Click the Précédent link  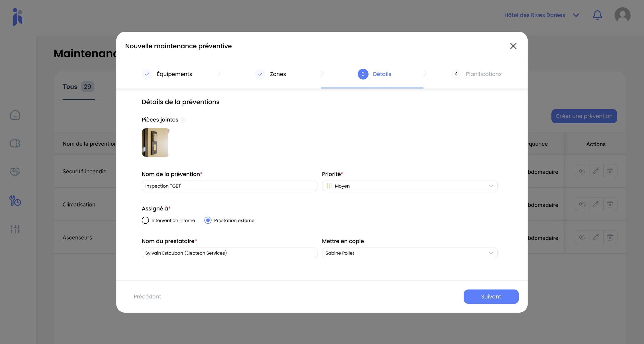(147, 297)
